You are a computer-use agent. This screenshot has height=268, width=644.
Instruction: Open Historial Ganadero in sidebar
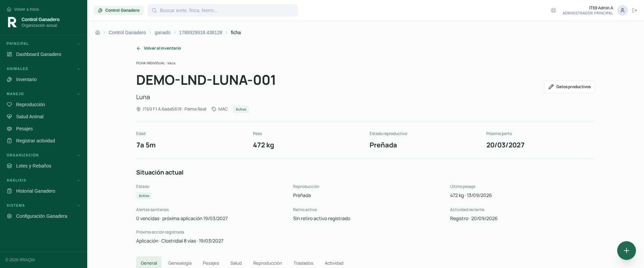click(44, 191)
